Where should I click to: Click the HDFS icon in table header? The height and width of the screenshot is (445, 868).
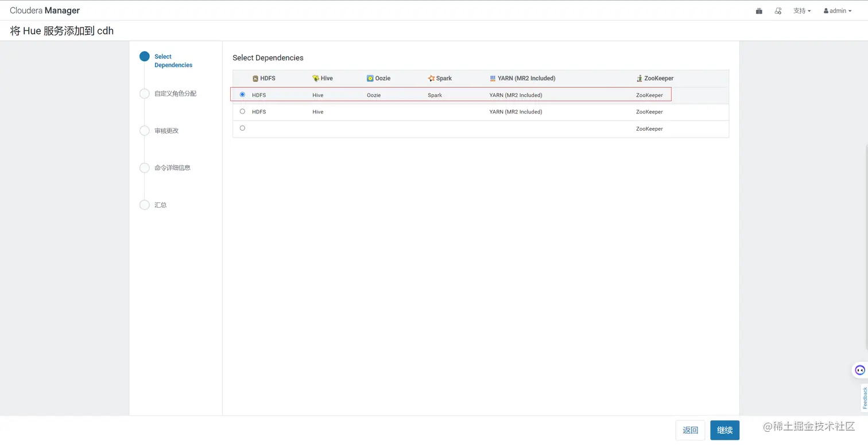pyautogui.click(x=255, y=79)
